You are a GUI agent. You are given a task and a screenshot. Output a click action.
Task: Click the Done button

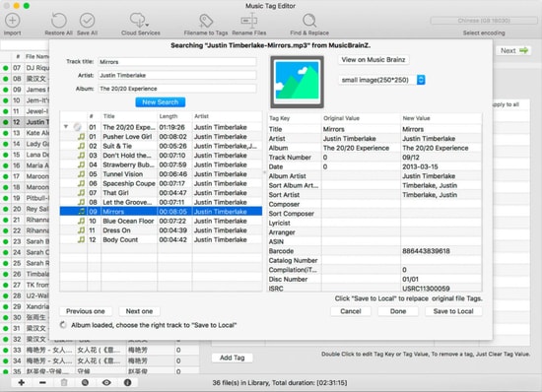[398, 311]
